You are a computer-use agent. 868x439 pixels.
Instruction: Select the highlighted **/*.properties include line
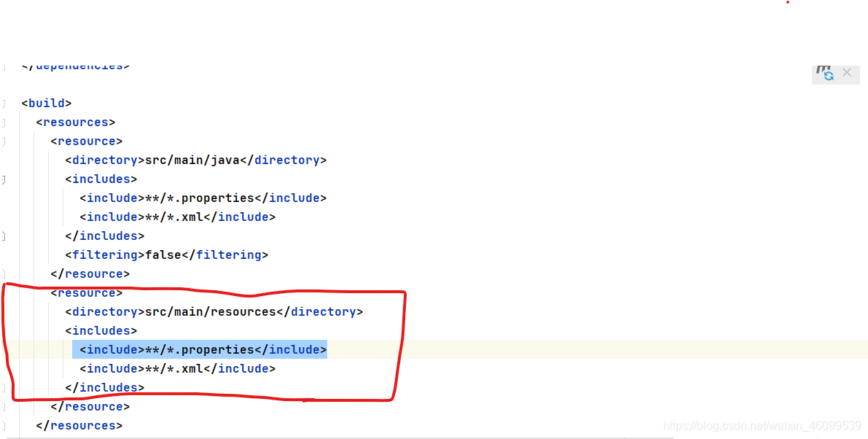(198, 349)
